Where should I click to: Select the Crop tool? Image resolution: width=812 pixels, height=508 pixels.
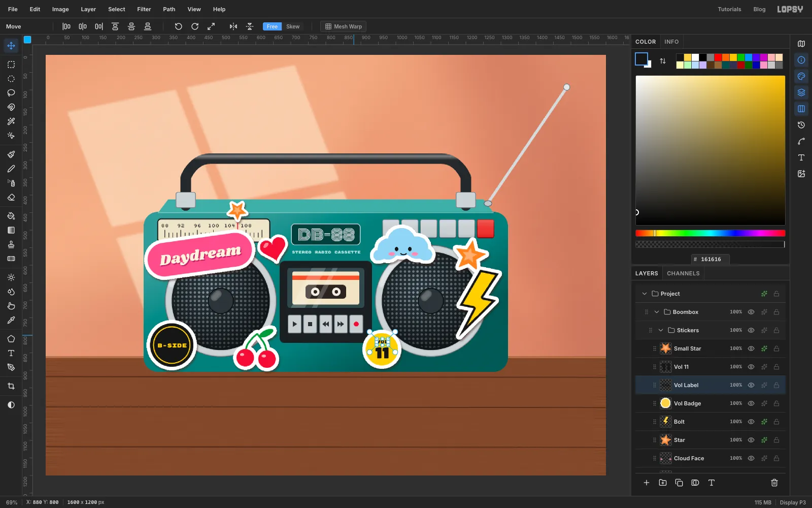(11, 386)
